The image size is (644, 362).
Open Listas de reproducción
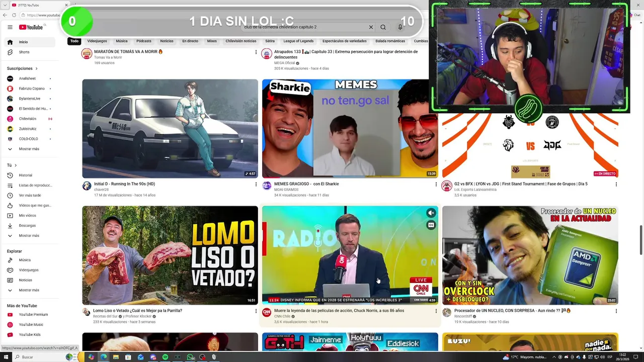pos(29,186)
